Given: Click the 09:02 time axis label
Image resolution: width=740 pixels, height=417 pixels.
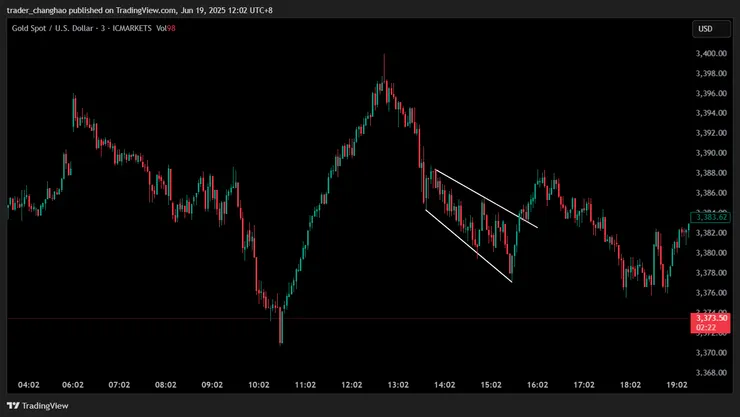Looking at the screenshot, I should (212, 385).
